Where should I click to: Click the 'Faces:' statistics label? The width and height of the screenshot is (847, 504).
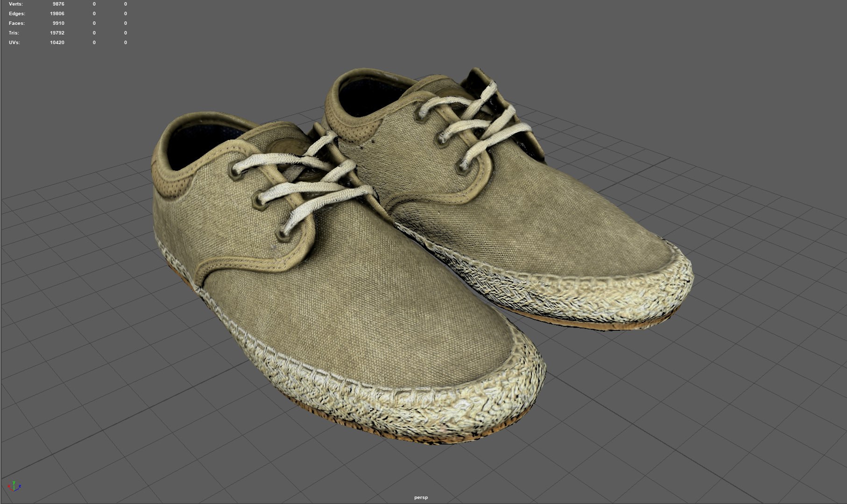[17, 23]
